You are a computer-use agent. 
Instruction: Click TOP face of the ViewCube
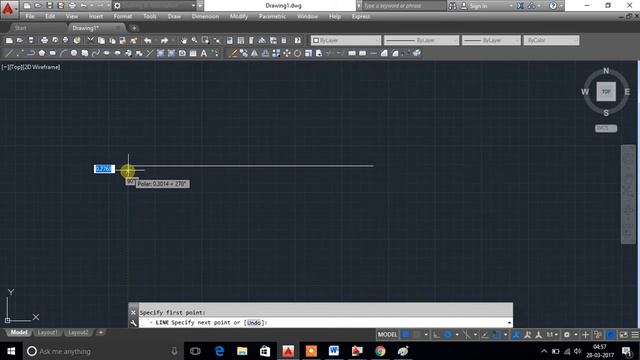pos(606,92)
